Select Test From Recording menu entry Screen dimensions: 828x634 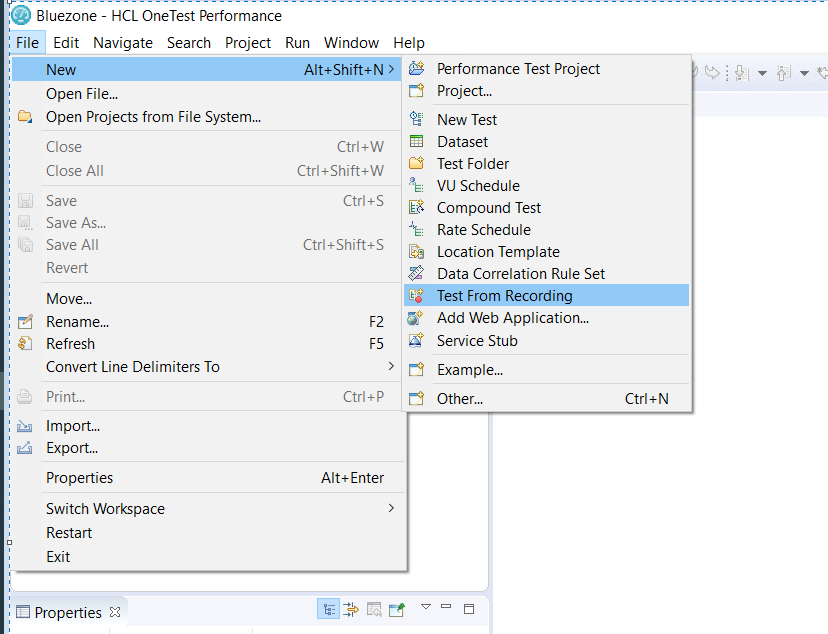(x=504, y=296)
